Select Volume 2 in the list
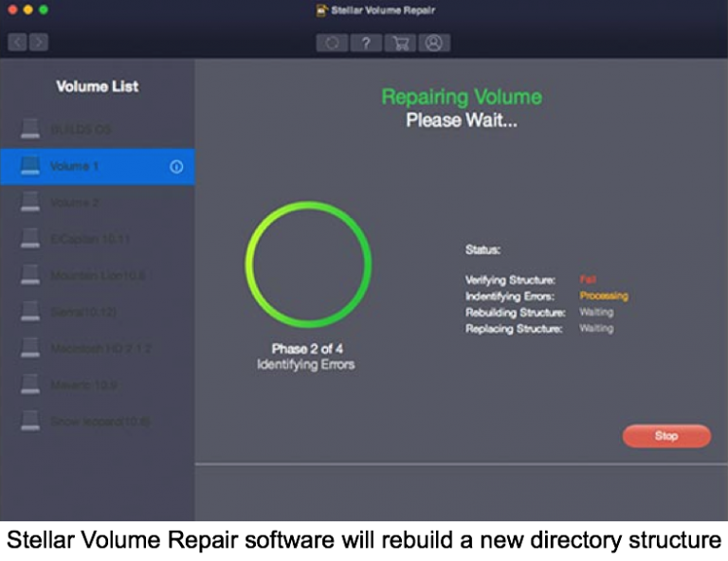 tap(98, 203)
